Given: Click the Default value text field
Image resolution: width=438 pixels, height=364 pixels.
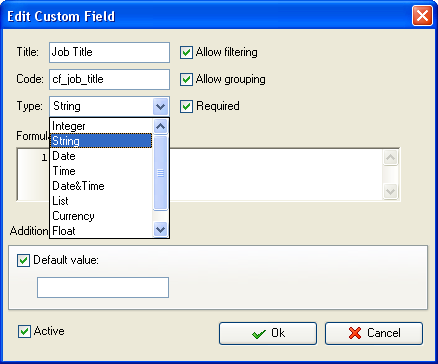Looking at the screenshot, I should pos(103,287).
